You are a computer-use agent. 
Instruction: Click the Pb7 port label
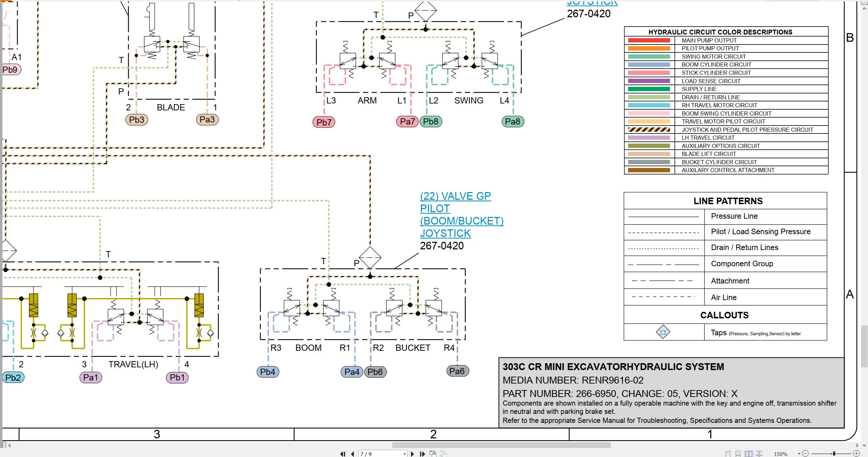click(x=324, y=122)
